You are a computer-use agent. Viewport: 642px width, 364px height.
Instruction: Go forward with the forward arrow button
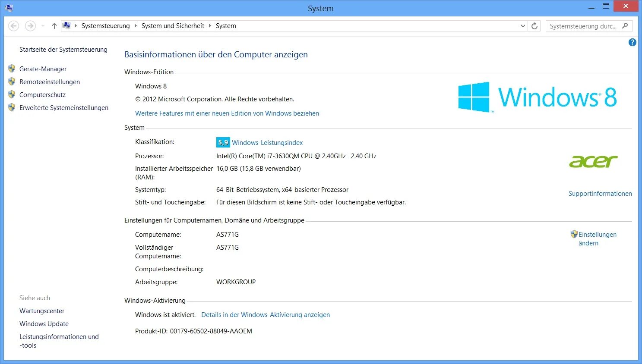(x=30, y=26)
